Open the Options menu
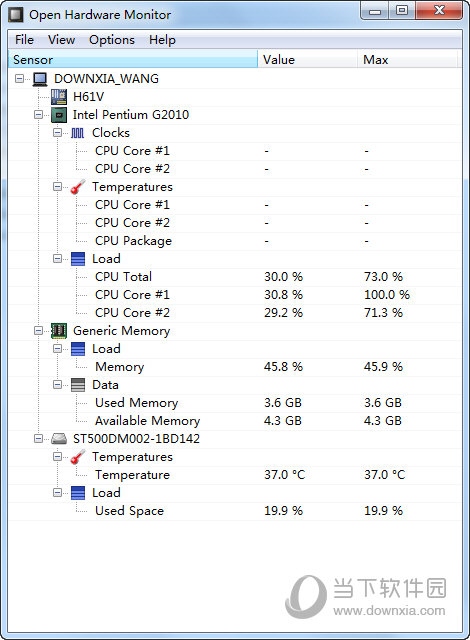The height and width of the screenshot is (640, 470). (112, 40)
